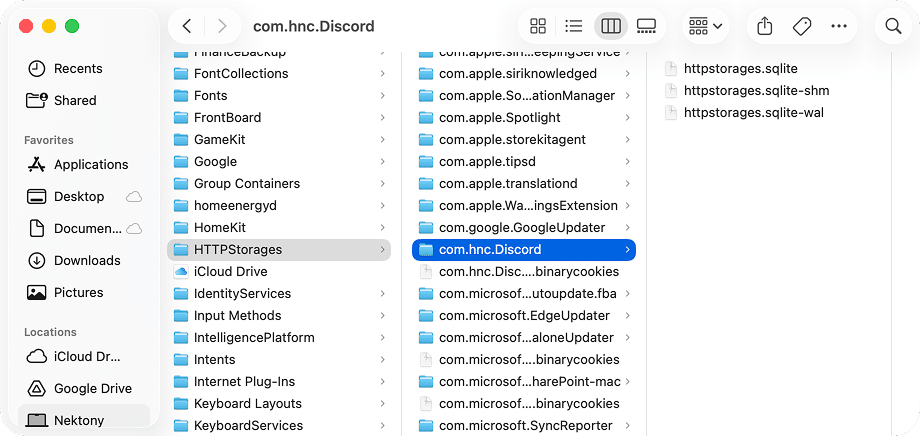Open the group-by options dropdown
Image resolution: width=920 pixels, height=436 pixels.
tap(705, 26)
